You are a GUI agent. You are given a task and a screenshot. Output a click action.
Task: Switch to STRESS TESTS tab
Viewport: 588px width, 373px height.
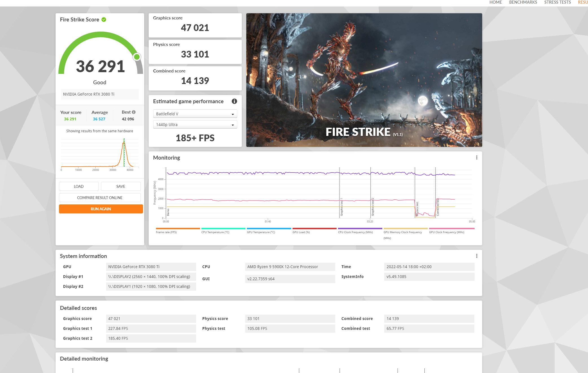tap(557, 2)
